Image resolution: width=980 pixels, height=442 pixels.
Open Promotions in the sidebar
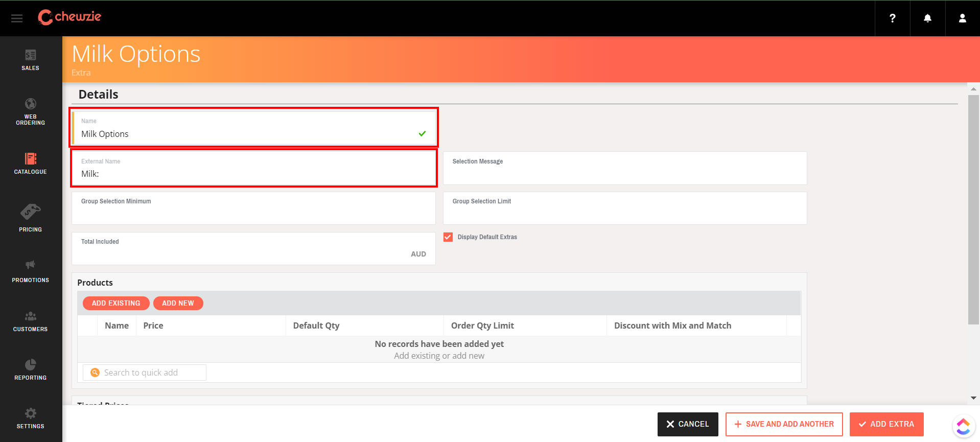pyautogui.click(x=31, y=271)
